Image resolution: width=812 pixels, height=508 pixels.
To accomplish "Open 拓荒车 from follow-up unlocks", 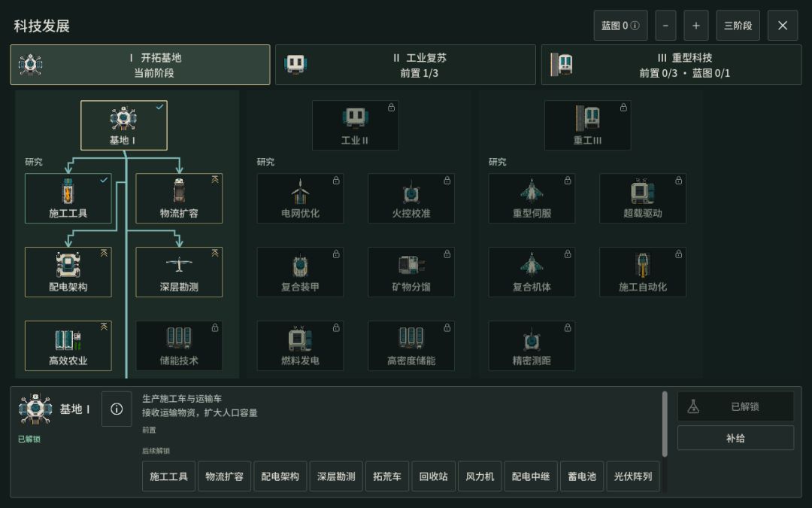I will [387, 476].
